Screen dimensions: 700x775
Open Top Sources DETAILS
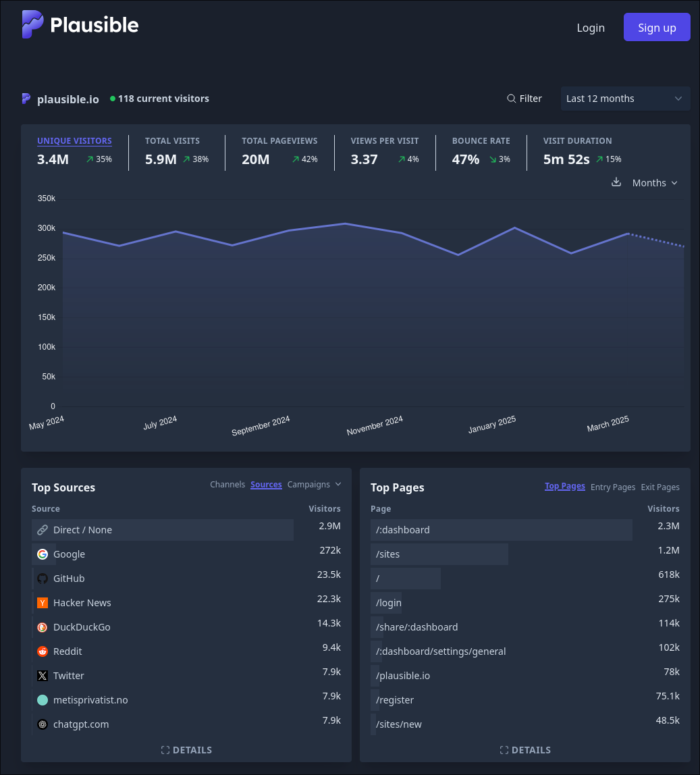[186, 750]
